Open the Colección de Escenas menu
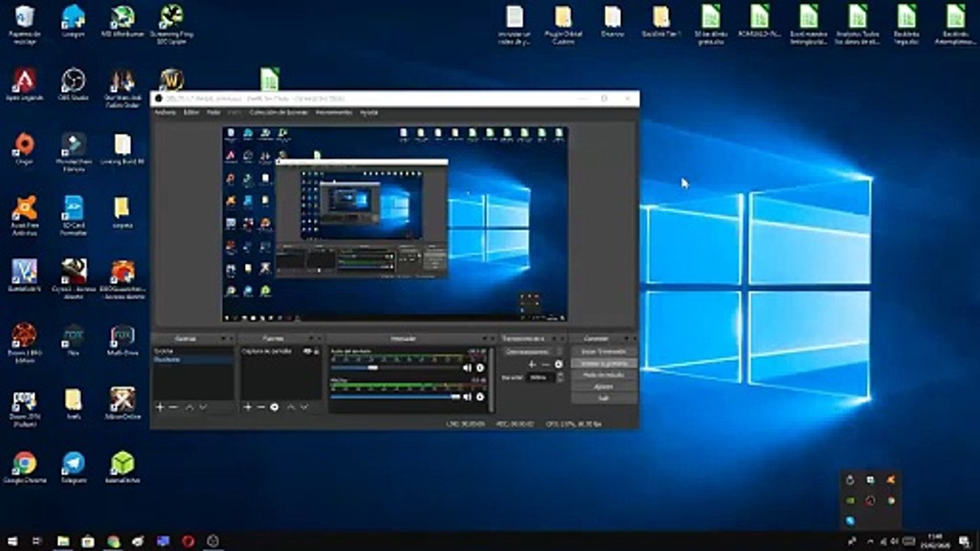 [279, 112]
